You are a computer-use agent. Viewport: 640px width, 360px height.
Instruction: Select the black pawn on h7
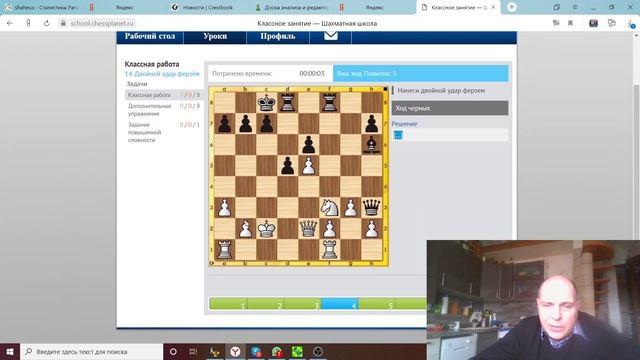(x=371, y=124)
